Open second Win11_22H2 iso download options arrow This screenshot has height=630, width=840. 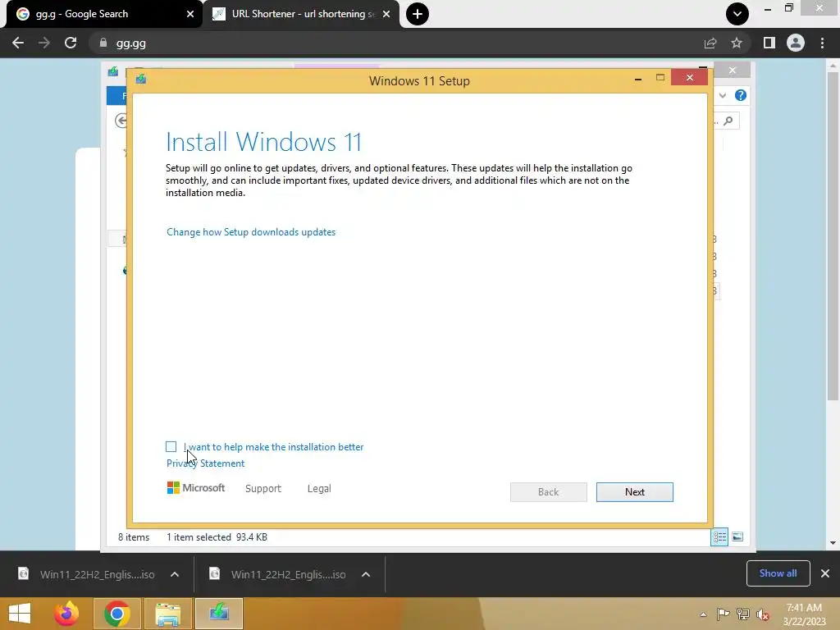pos(366,574)
